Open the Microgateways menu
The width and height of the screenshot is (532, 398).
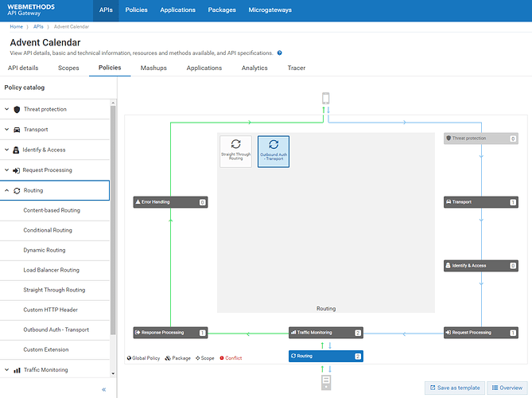[269, 10]
